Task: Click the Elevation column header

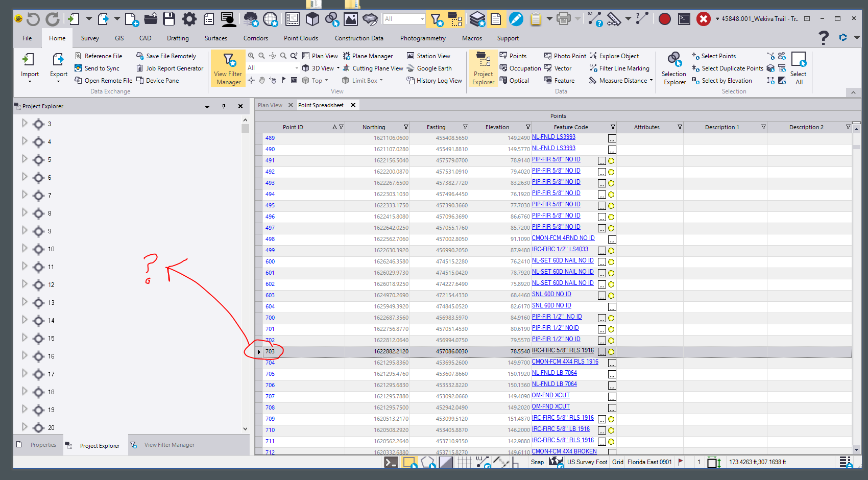Action: 497,127
